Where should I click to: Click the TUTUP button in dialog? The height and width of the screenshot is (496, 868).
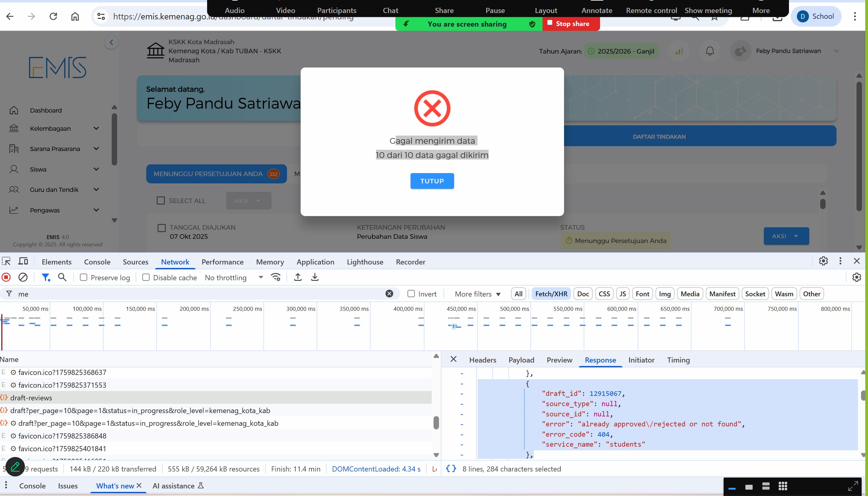coord(432,181)
